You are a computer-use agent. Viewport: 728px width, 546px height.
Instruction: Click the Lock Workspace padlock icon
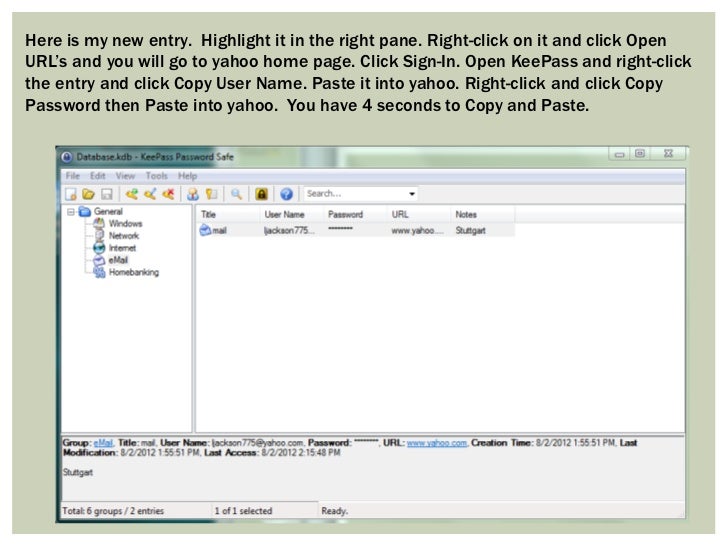tap(261, 194)
